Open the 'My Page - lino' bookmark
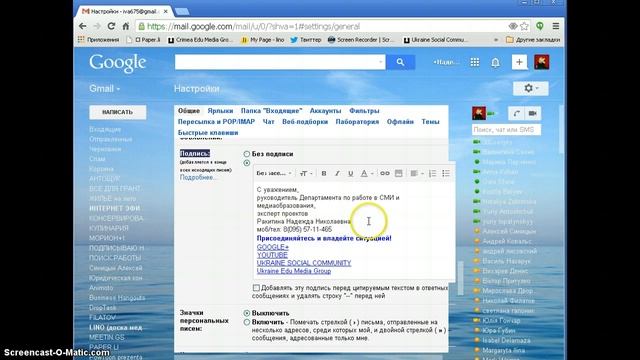 (x=262, y=40)
